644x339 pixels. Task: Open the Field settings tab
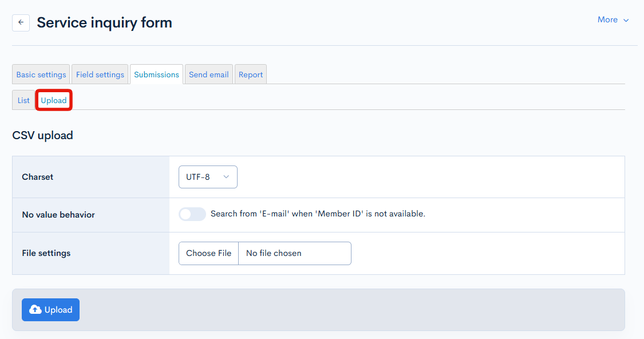coord(100,74)
